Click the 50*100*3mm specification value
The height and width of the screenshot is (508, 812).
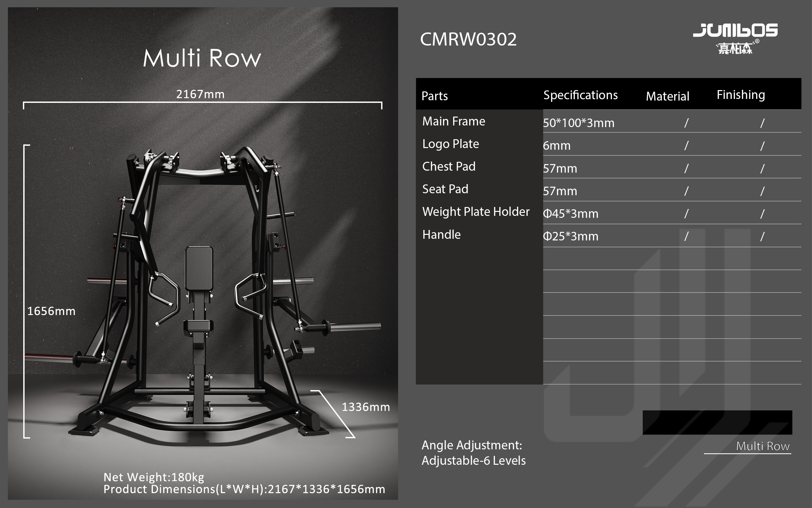pyautogui.click(x=578, y=123)
